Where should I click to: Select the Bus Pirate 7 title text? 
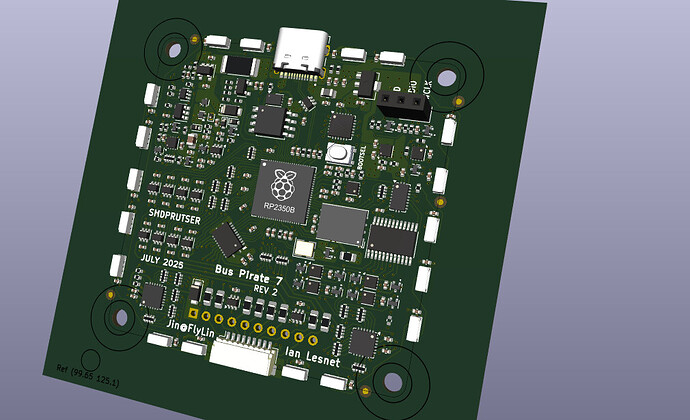[249, 275]
